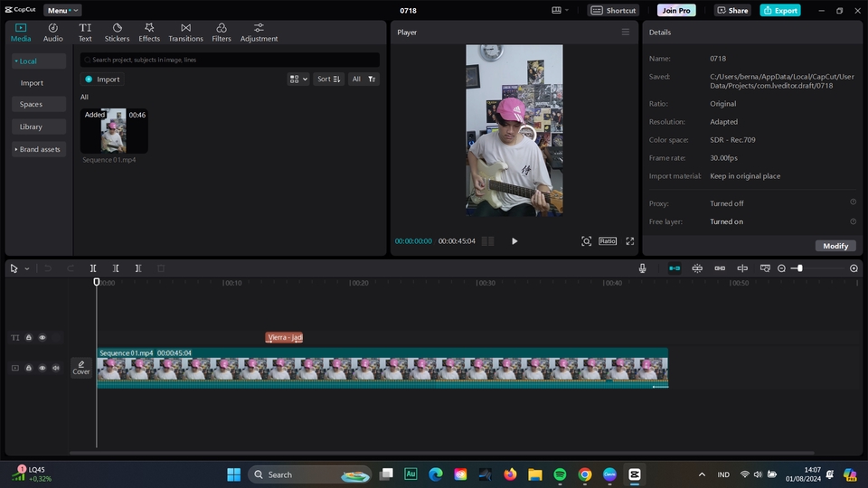This screenshot has width=868, height=488.
Task: Click the Modify button in Details
Action: point(835,246)
